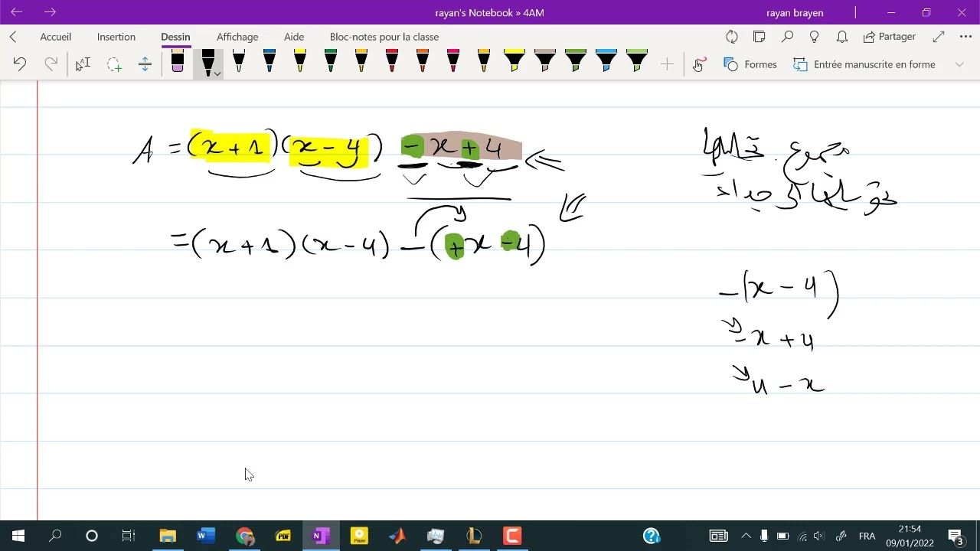This screenshot has height=551, width=980.
Task: Select the eraser tool
Action: click(178, 62)
